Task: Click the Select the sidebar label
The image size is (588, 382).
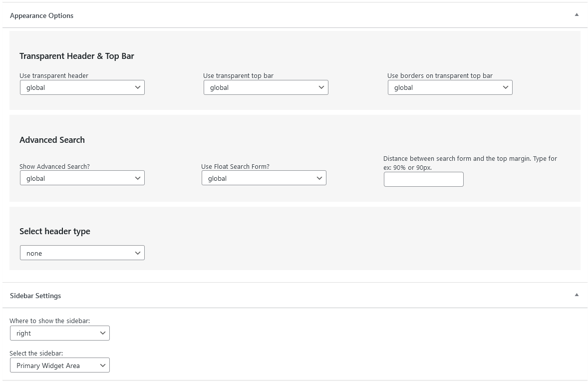Action: 36,353
